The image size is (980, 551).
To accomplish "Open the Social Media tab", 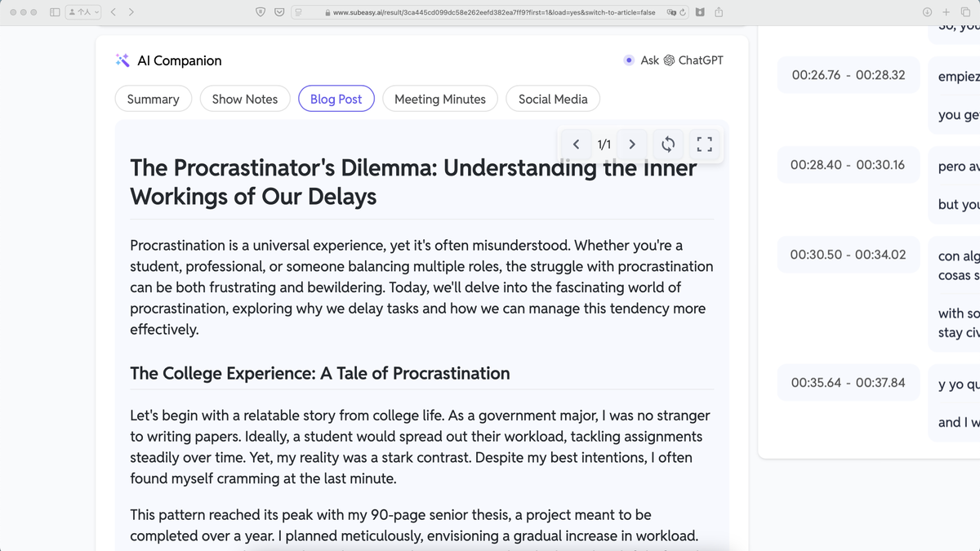I will pyautogui.click(x=553, y=99).
